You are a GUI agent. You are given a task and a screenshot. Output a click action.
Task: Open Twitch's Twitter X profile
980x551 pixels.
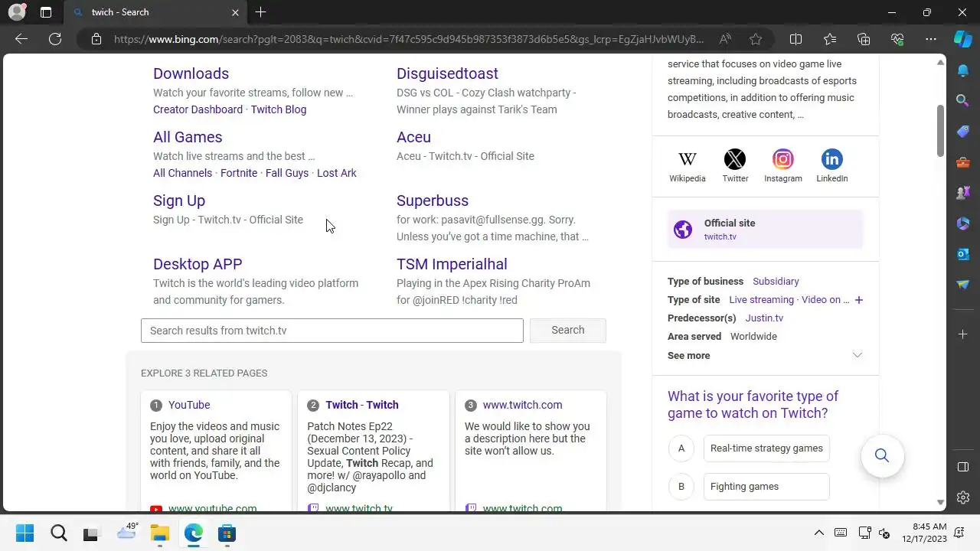(x=735, y=165)
